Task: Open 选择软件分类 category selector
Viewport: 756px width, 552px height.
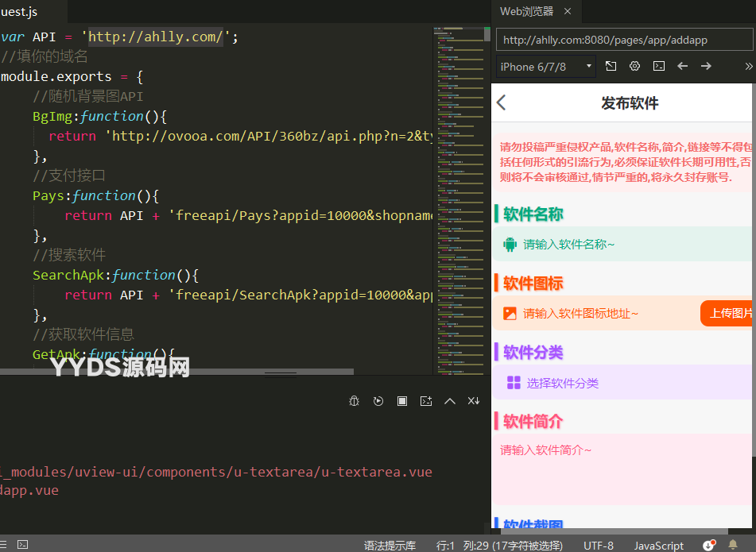Action: click(562, 383)
